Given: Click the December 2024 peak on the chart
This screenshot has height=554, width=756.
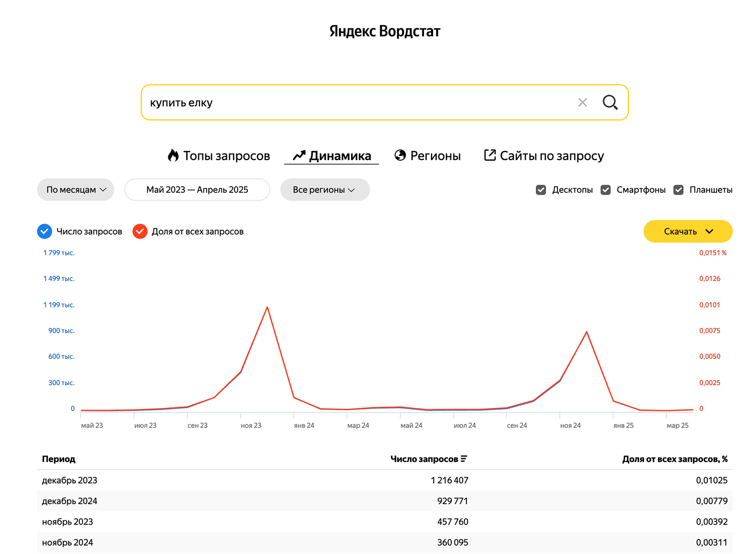Looking at the screenshot, I should 586,332.
